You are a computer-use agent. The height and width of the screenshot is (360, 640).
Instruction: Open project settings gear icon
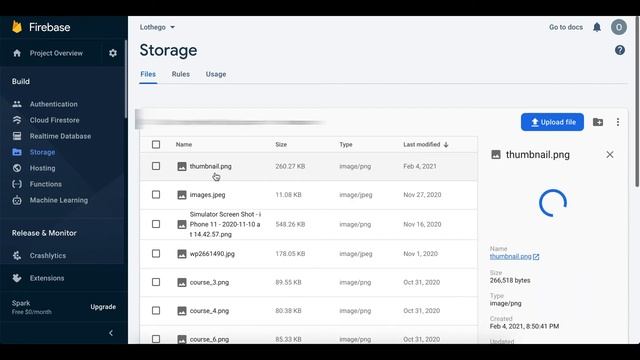113,53
